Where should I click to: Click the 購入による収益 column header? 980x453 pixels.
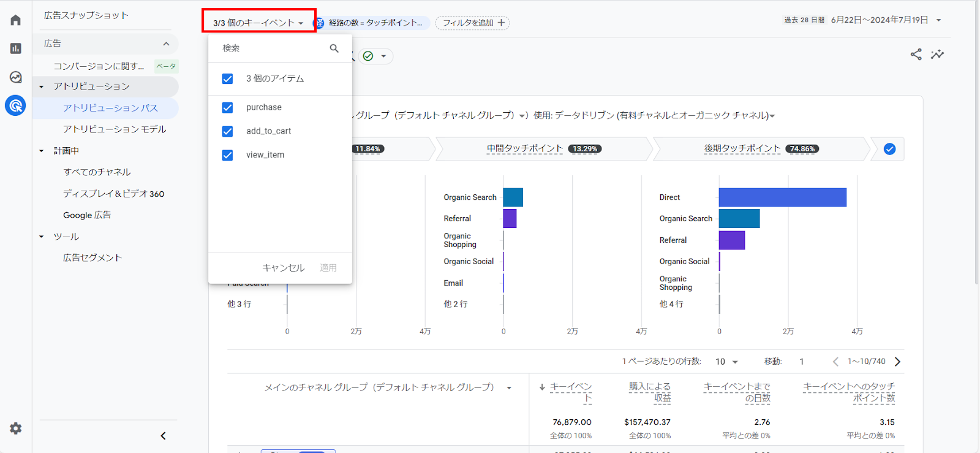[x=650, y=392]
